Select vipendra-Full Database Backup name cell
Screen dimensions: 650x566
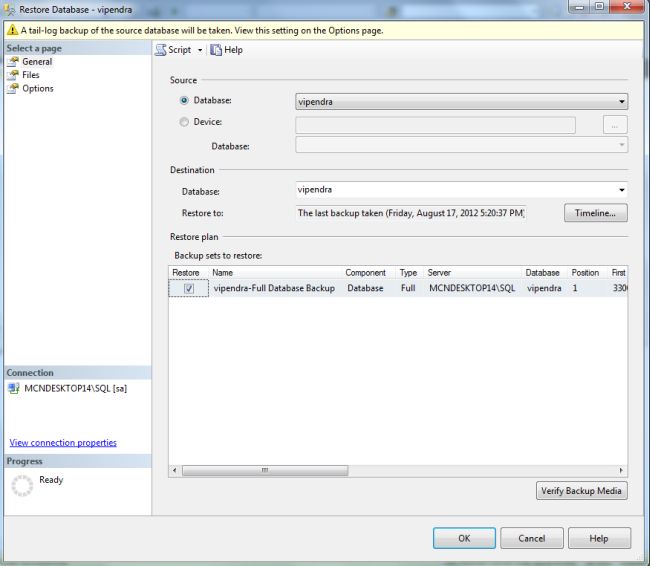(x=274, y=288)
